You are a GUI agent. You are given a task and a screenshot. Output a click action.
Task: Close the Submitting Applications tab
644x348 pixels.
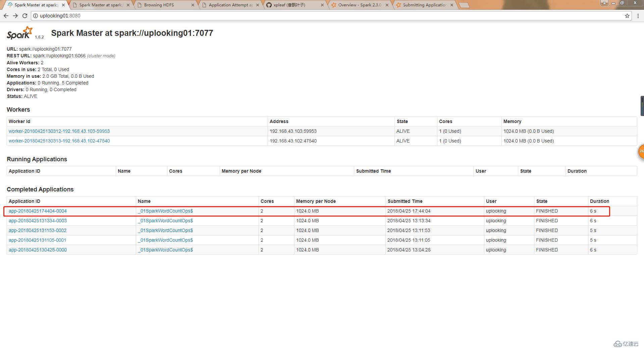(x=452, y=5)
